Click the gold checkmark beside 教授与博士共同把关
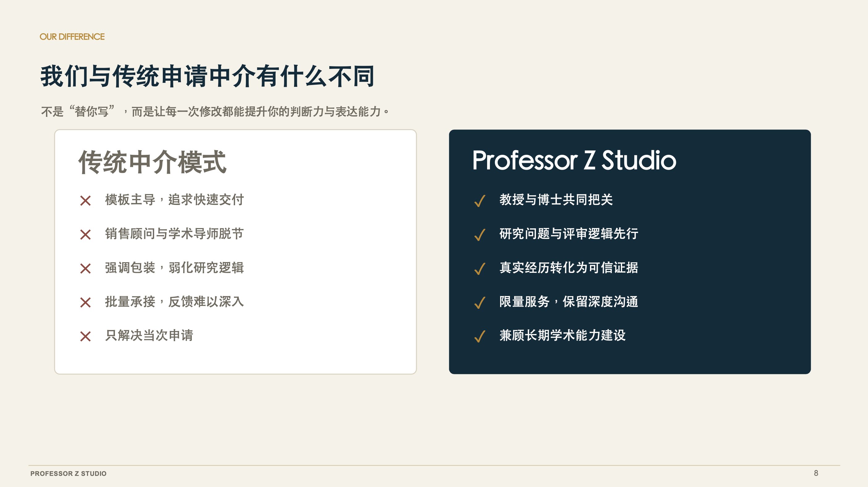 (480, 201)
